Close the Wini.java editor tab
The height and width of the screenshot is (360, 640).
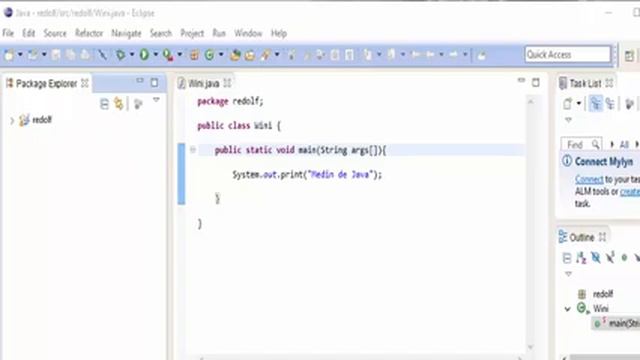[x=227, y=83]
